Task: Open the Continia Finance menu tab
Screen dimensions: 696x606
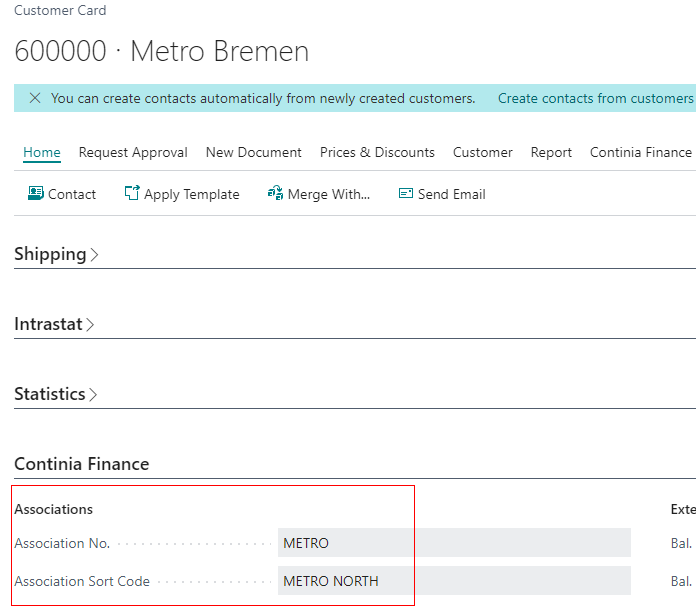Action: (641, 152)
